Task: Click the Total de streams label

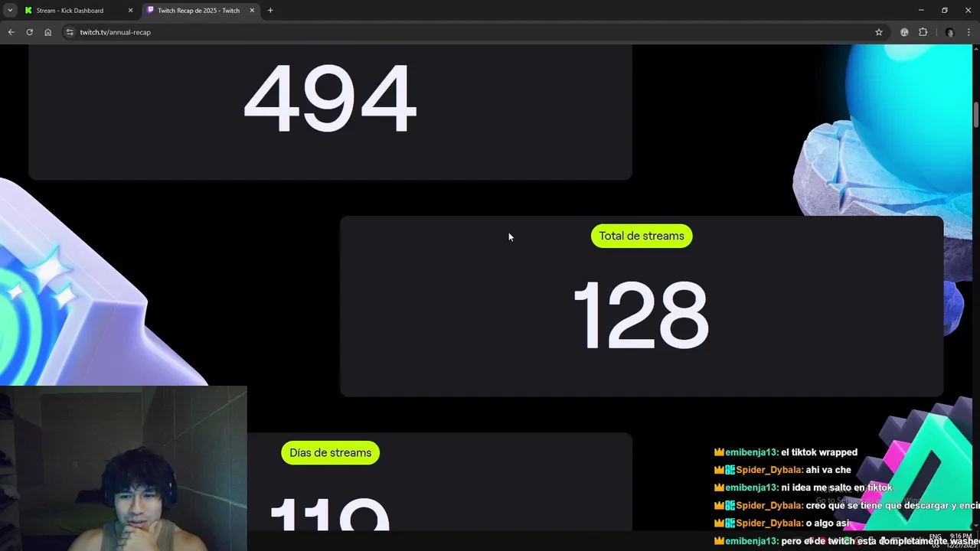Action: (x=642, y=236)
